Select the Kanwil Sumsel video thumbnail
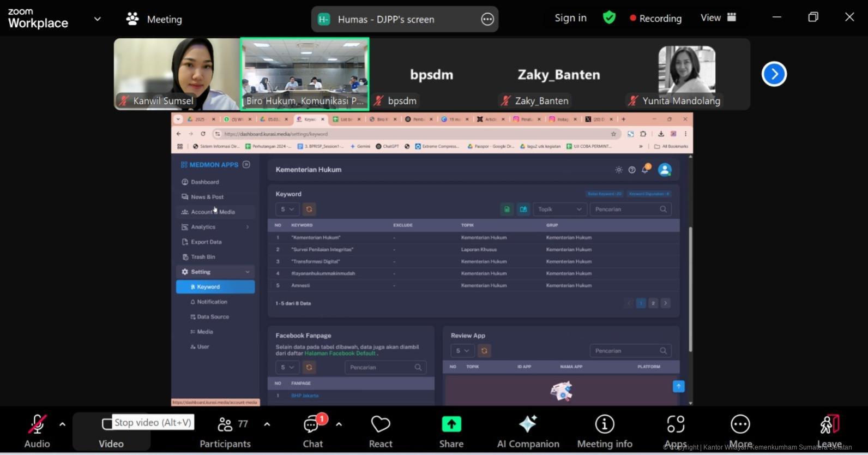The width and height of the screenshot is (868, 455). tap(177, 74)
